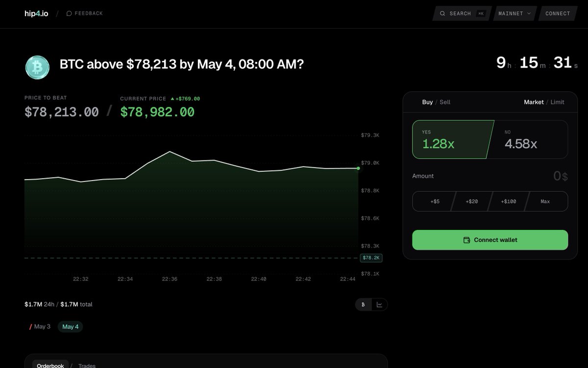Add $100 to the amount
The image size is (588, 368).
tap(508, 201)
